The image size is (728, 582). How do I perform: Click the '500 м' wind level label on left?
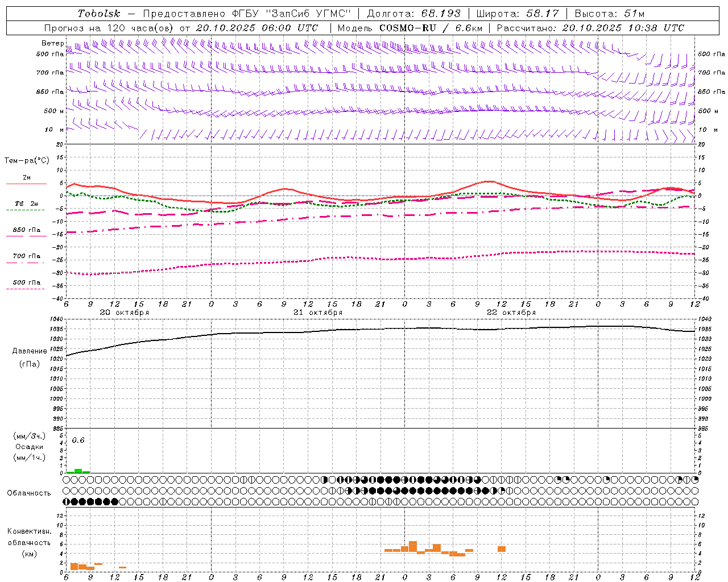pos(54,111)
